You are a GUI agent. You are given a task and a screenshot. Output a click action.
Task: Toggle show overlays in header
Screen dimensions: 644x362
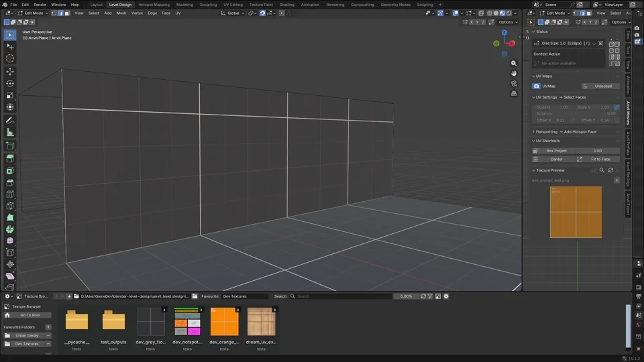(x=455, y=13)
